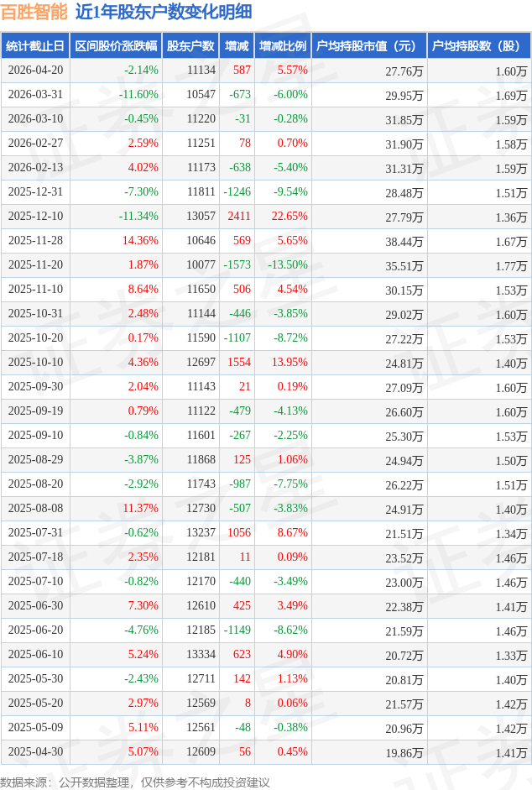Image resolution: width=532 pixels, height=790 pixels.
Task: Click the 2025-04-30 date cell
Action: pos(35,752)
